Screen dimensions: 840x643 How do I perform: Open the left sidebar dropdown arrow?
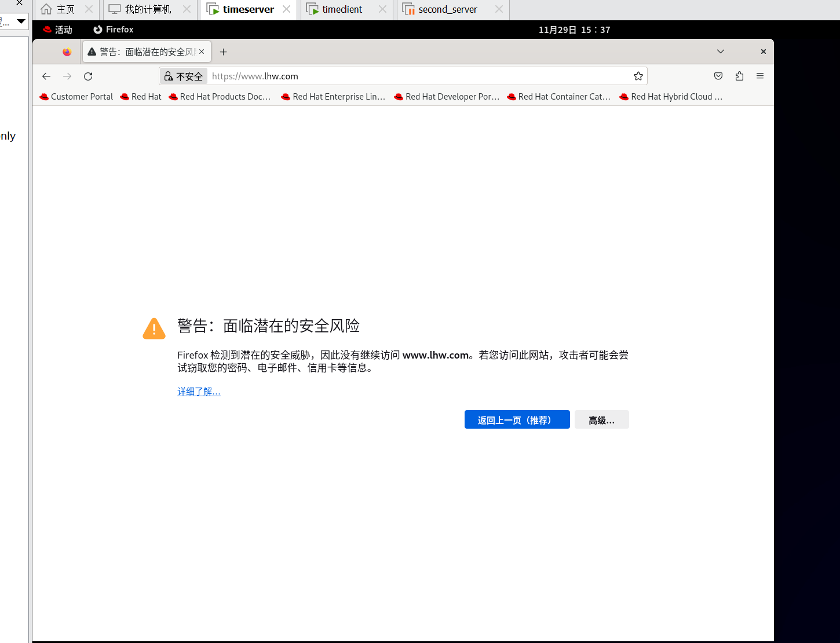point(21,21)
